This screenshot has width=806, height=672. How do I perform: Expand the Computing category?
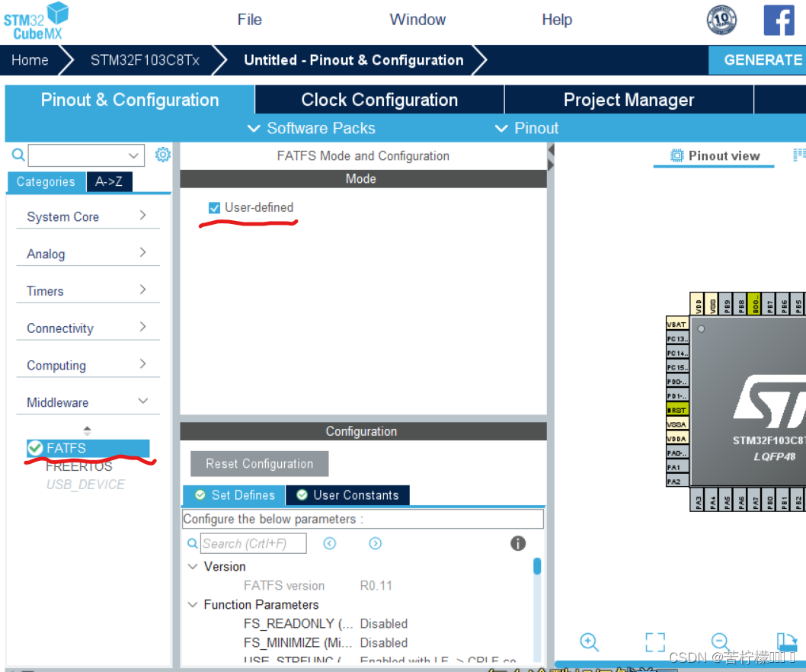tap(88, 365)
